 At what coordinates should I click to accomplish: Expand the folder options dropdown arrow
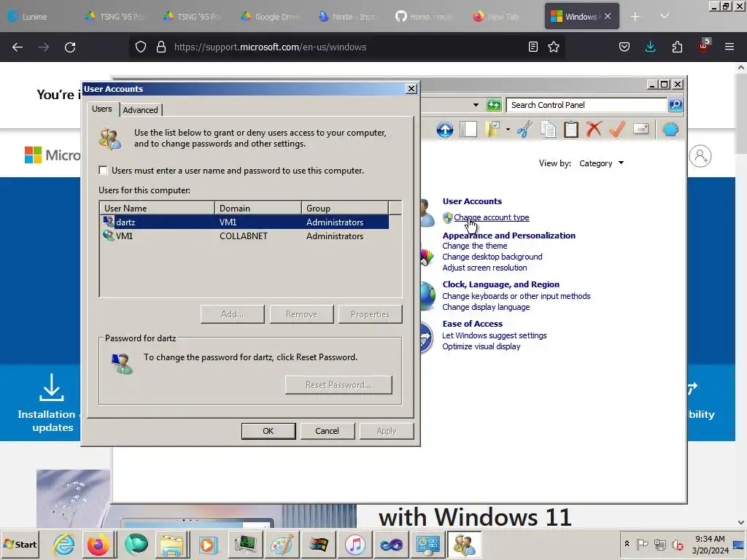[x=508, y=130]
